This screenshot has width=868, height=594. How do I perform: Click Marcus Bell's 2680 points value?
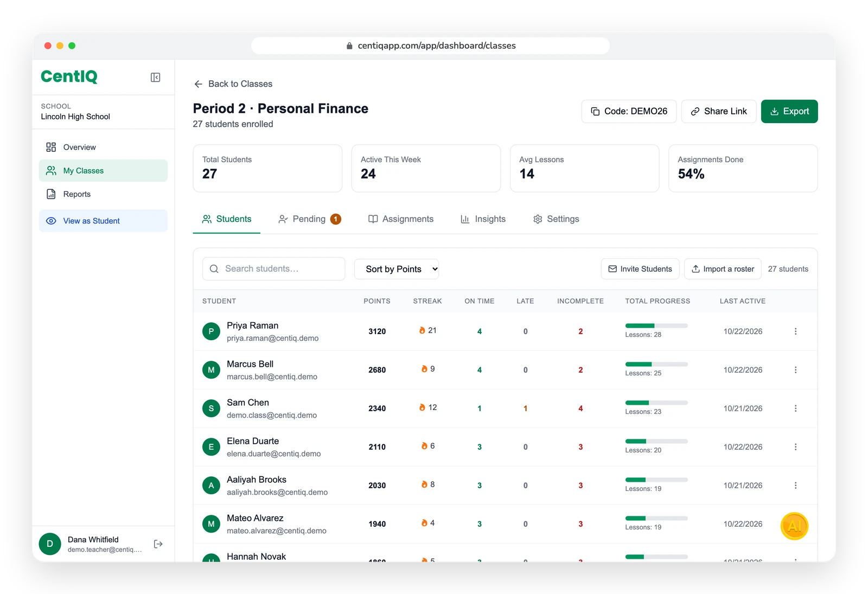click(x=377, y=370)
